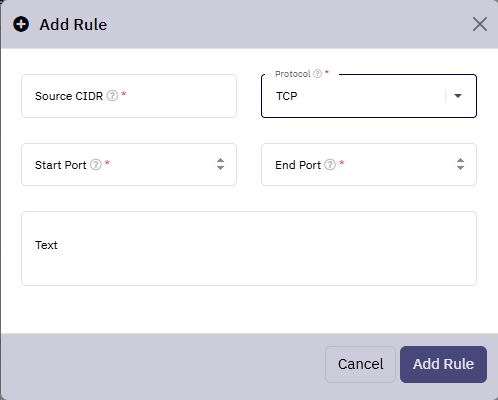Click the Add Rule dialog heading text

(73, 25)
